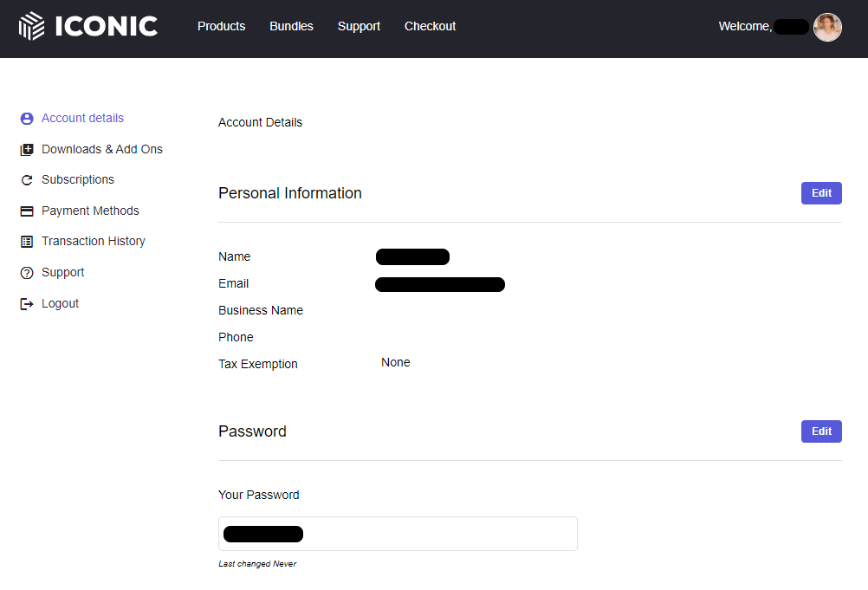The height and width of the screenshot is (590, 868).
Task: Open the Products menu in top navigation
Action: tap(221, 26)
